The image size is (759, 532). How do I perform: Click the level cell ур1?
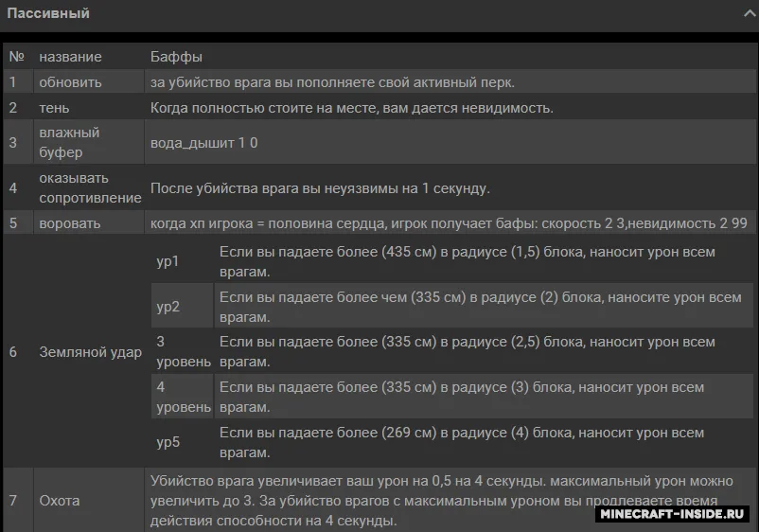click(168, 261)
